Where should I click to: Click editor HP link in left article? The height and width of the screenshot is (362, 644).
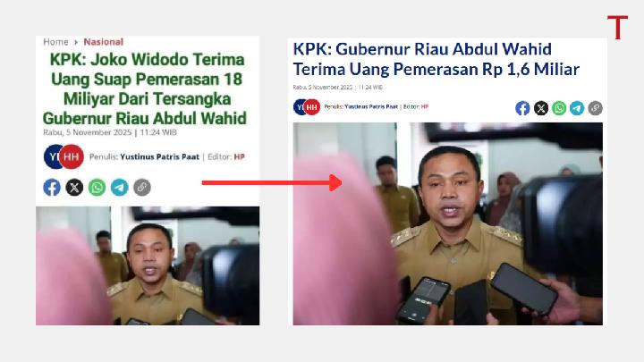point(240,156)
